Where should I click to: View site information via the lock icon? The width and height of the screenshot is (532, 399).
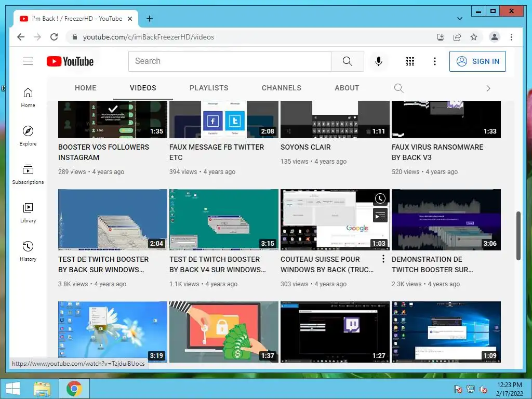(75, 37)
